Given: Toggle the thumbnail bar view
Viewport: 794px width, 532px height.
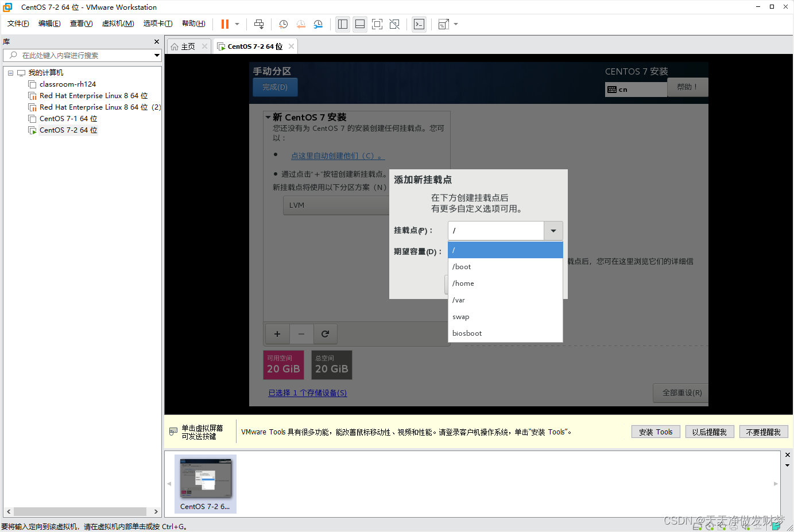Looking at the screenshot, I should pyautogui.click(x=360, y=24).
